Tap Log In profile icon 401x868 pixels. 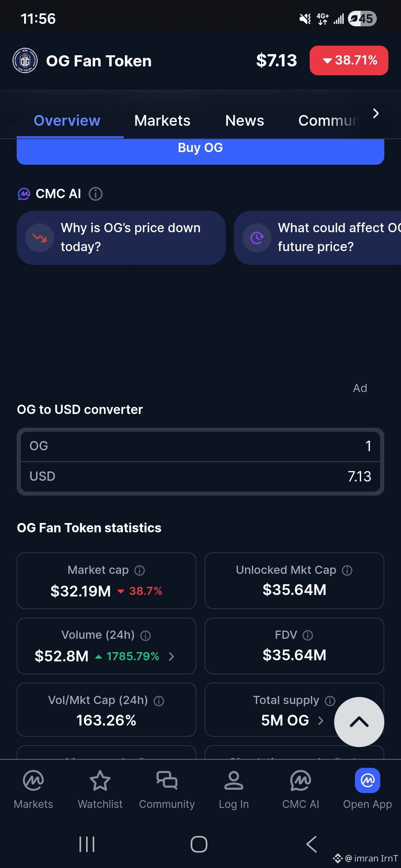pyautogui.click(x=234, y=780)
